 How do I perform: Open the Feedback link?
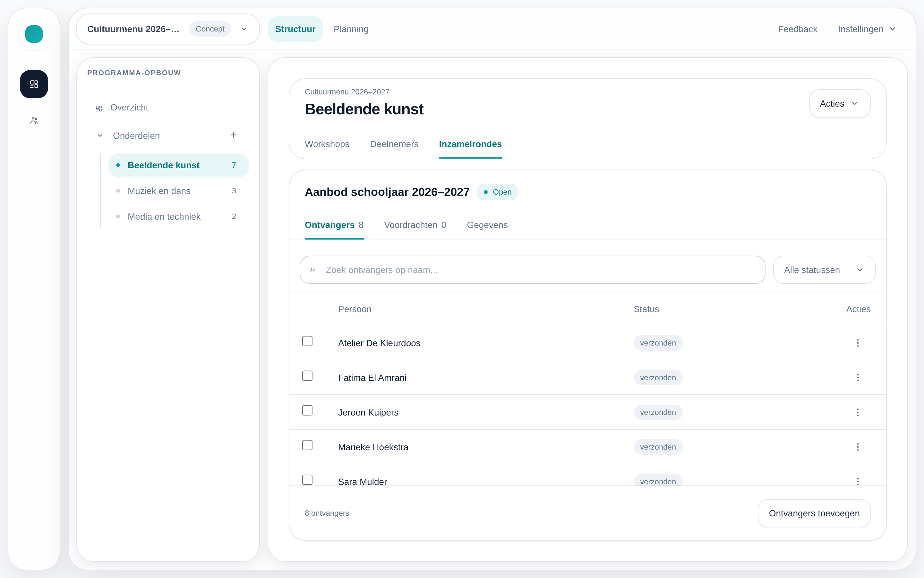pyautogui.click(x=798, y=29)
